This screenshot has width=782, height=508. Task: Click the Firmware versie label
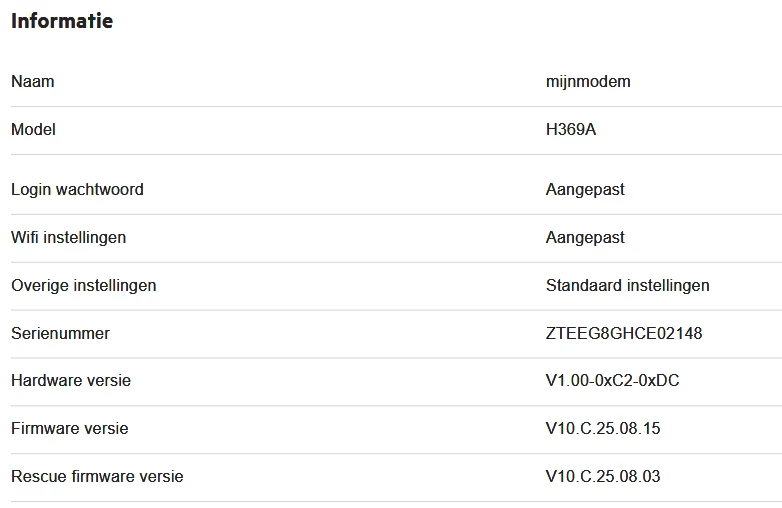point(70,428)
